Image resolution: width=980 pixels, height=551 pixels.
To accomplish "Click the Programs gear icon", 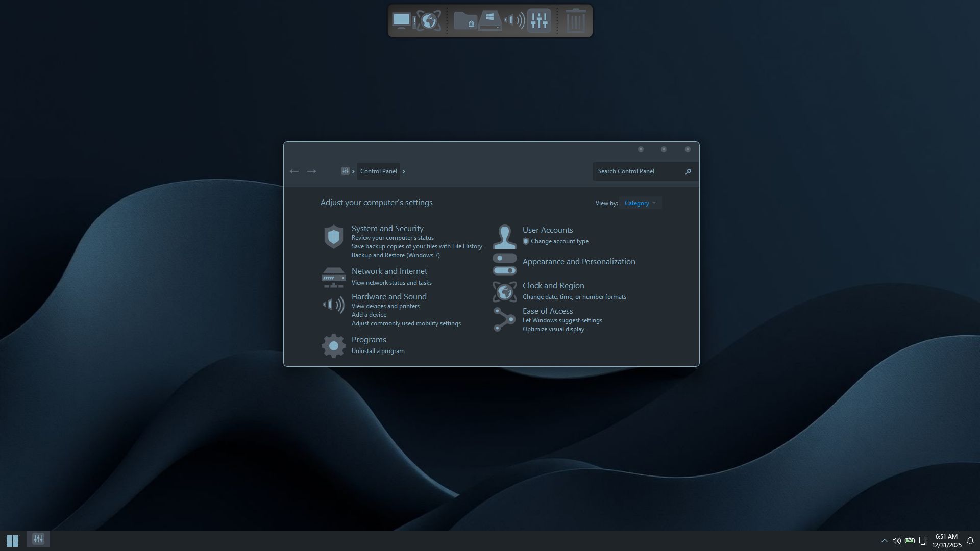I will (333, 346).
